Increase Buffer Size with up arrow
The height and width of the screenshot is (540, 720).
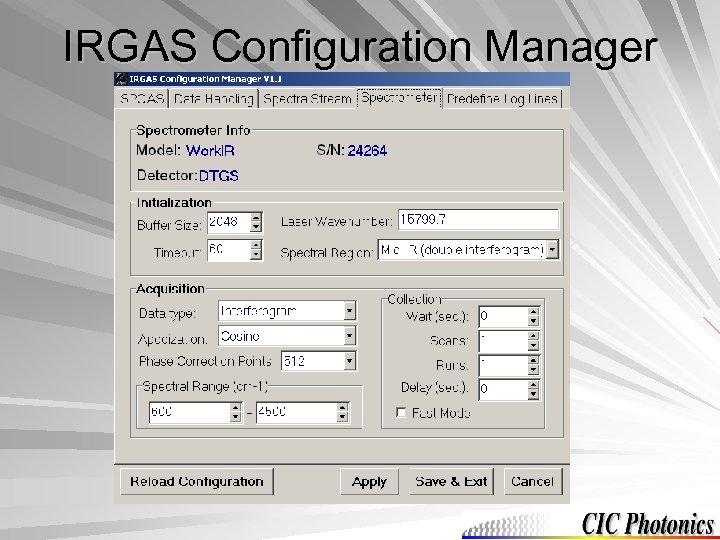256,217
